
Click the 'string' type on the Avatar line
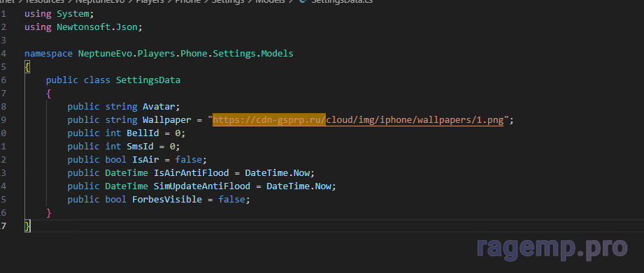(121, 107)
